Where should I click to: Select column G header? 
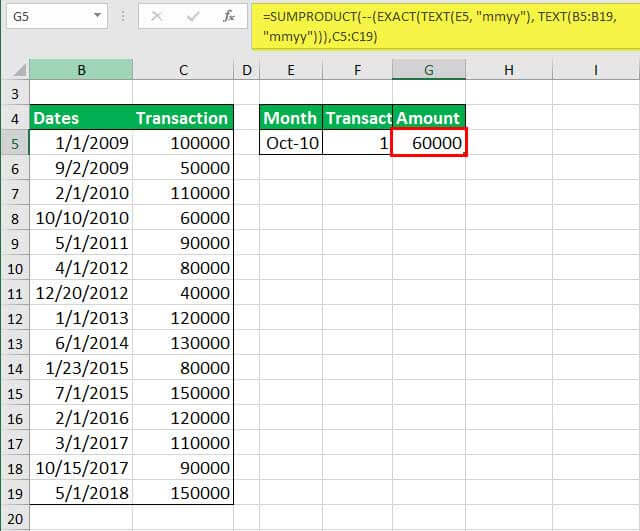coord(429,70)
